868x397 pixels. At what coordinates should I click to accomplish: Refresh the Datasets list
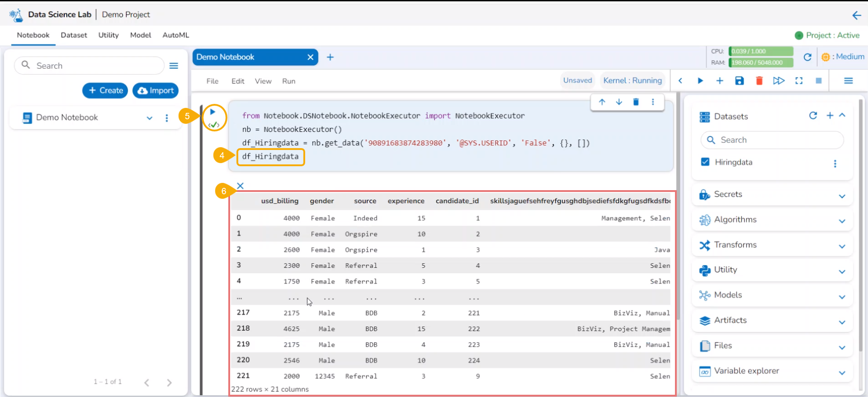click(813, 116)
